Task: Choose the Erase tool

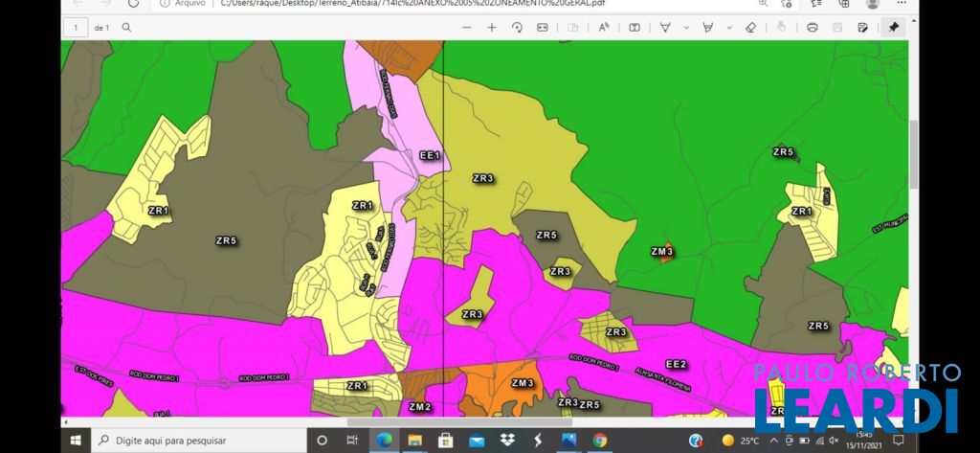Action: [x=750, y=28]
